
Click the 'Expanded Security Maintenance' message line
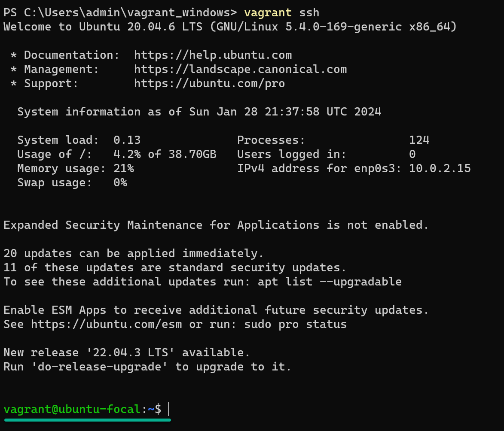point(216,225)
